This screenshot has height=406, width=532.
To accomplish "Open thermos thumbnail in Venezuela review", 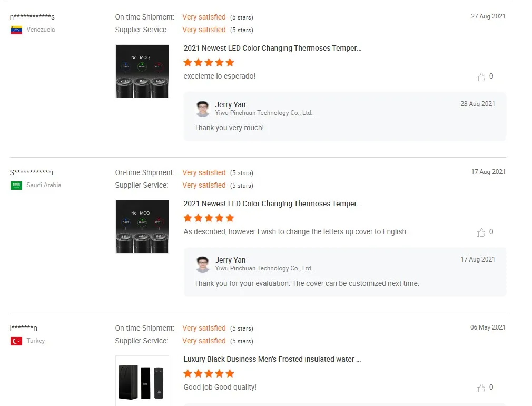I will [x=142, y=71].
